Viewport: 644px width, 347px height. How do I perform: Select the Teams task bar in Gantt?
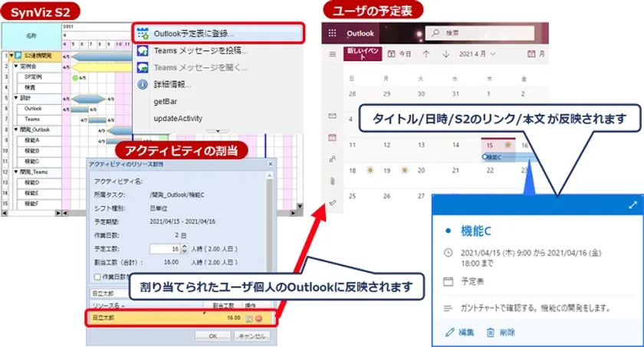(97, 119)
